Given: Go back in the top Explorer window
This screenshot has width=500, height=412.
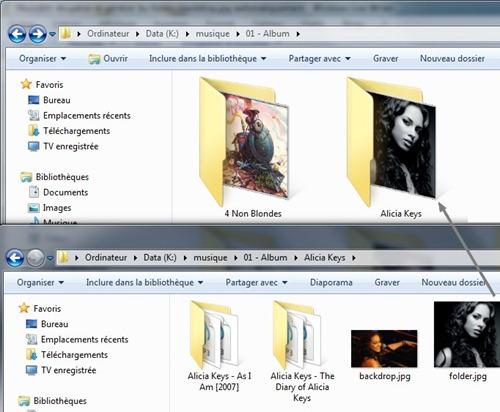Looking at the screenshot, I should (17, 34).
